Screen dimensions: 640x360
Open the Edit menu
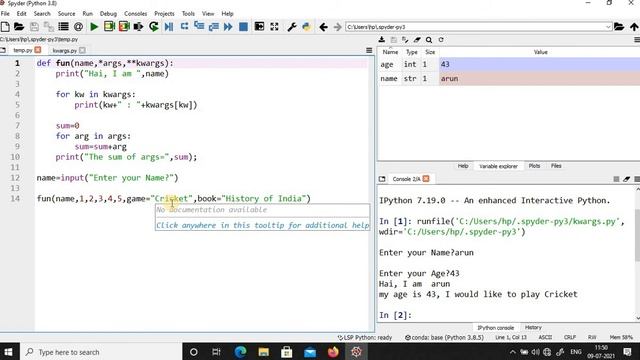tap(22, 13)
